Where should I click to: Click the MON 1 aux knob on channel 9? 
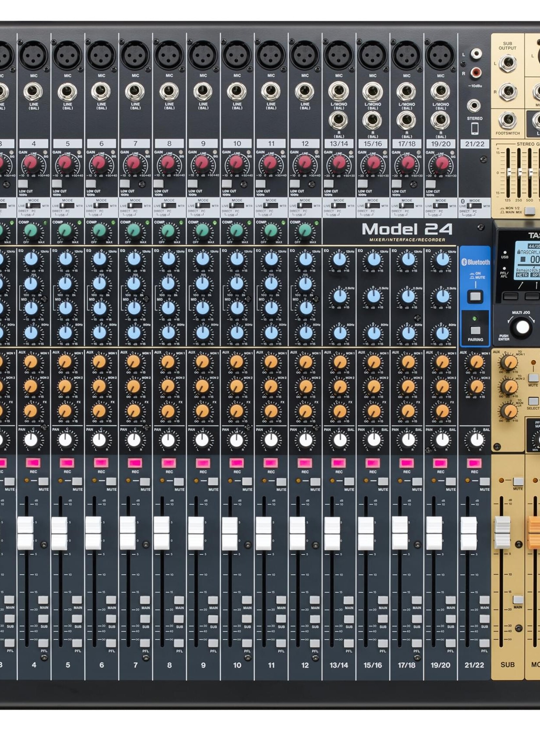[x=202, y=362]
